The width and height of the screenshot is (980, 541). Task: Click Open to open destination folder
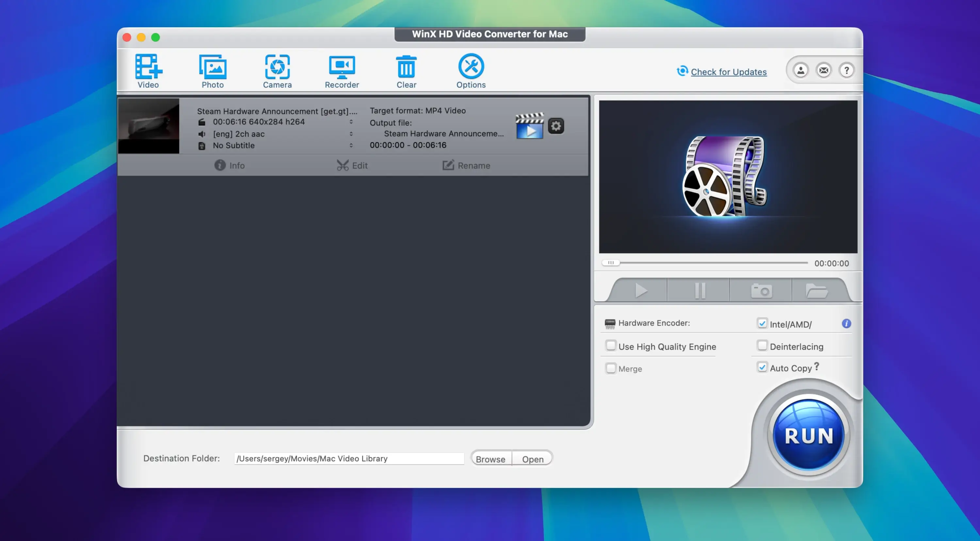tap(532, 459)
